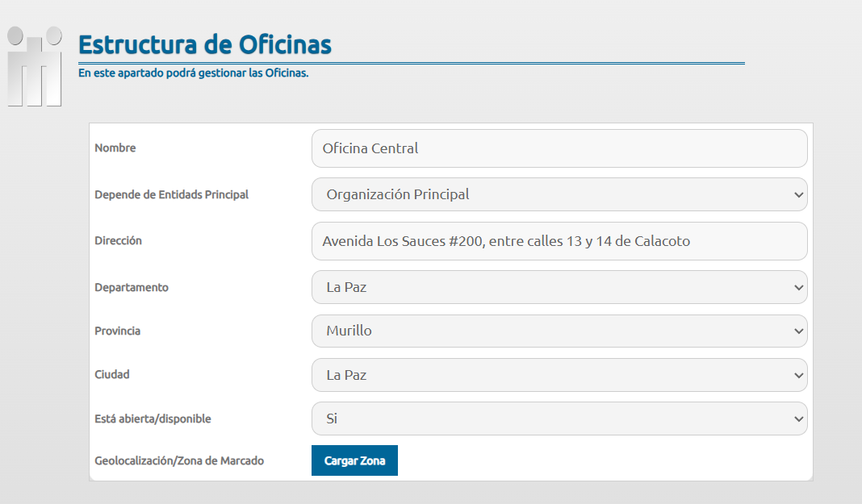862x504 pixels.
Task: Click the "Nombre" field label
Action: tap(115, 148)
